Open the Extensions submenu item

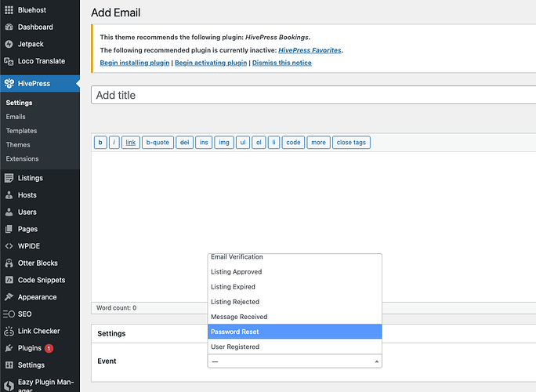pyautogui.click(x=22, y=158)
